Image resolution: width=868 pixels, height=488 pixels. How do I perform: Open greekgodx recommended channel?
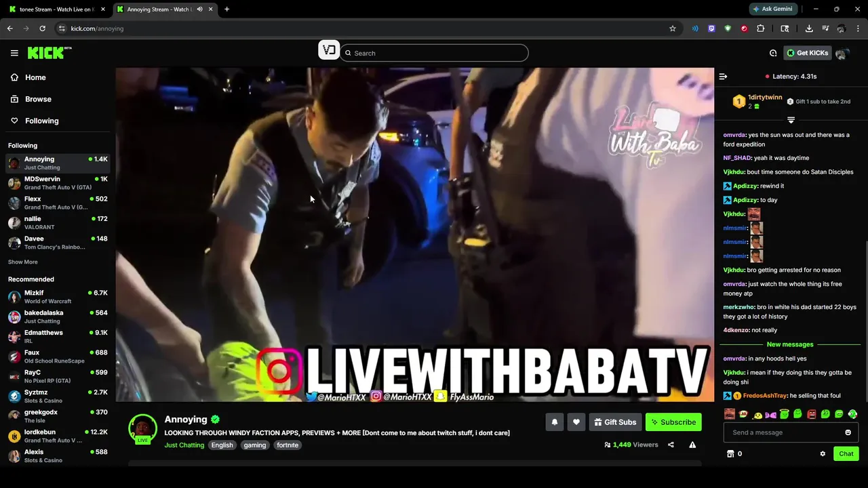pyautogui.click(x=58, y=415)
